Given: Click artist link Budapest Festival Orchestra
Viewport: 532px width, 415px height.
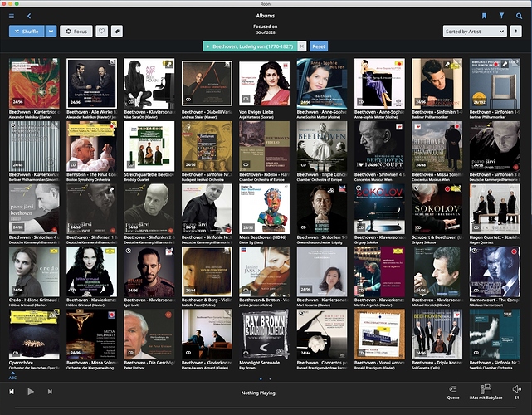Looking at the screenshot, I should click(x=203, y=180).
